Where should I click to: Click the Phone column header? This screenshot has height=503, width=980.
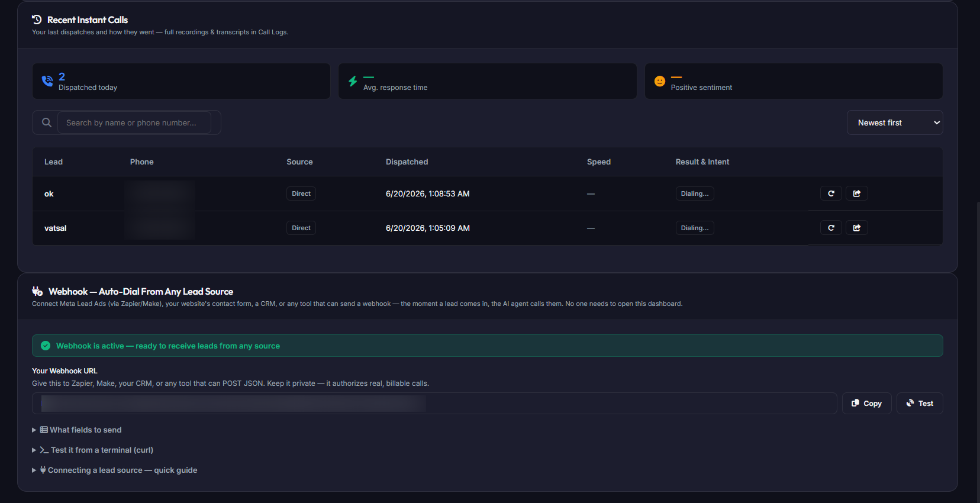tap(142, 162)
